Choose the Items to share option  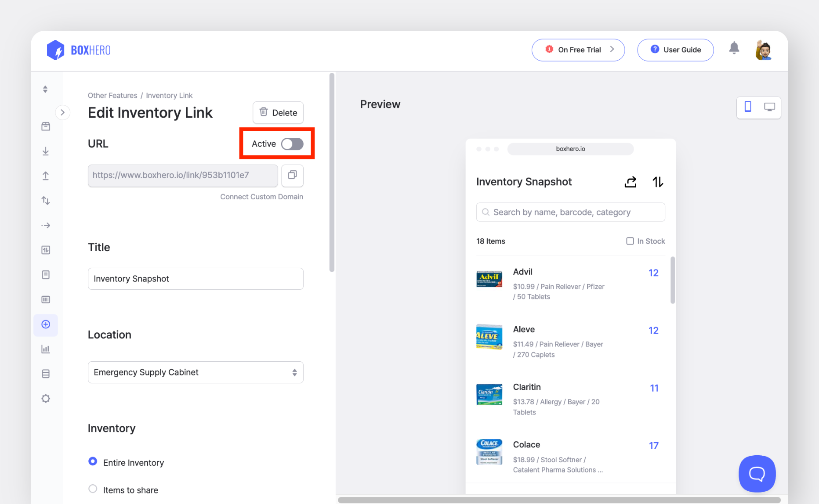pyautogui.click(x=93, y=489)
